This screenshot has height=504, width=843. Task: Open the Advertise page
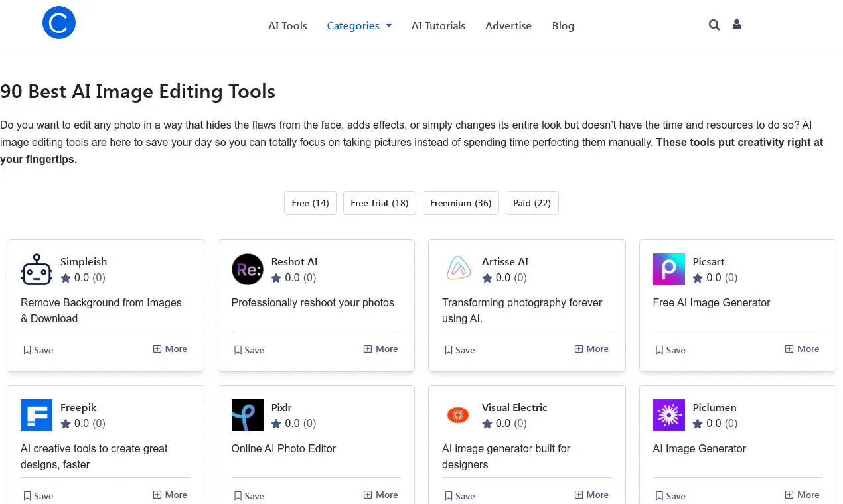pos(508,26)
